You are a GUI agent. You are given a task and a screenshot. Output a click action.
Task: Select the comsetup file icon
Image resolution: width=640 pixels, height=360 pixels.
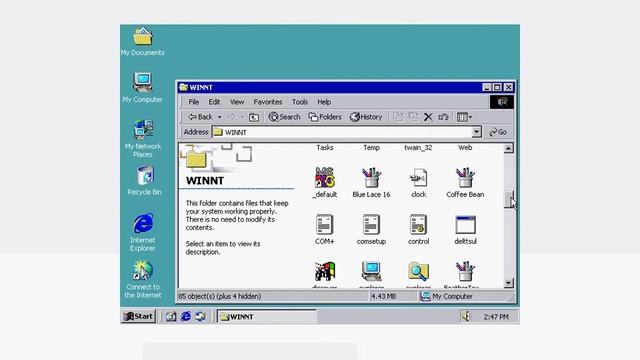coord(371,224)
